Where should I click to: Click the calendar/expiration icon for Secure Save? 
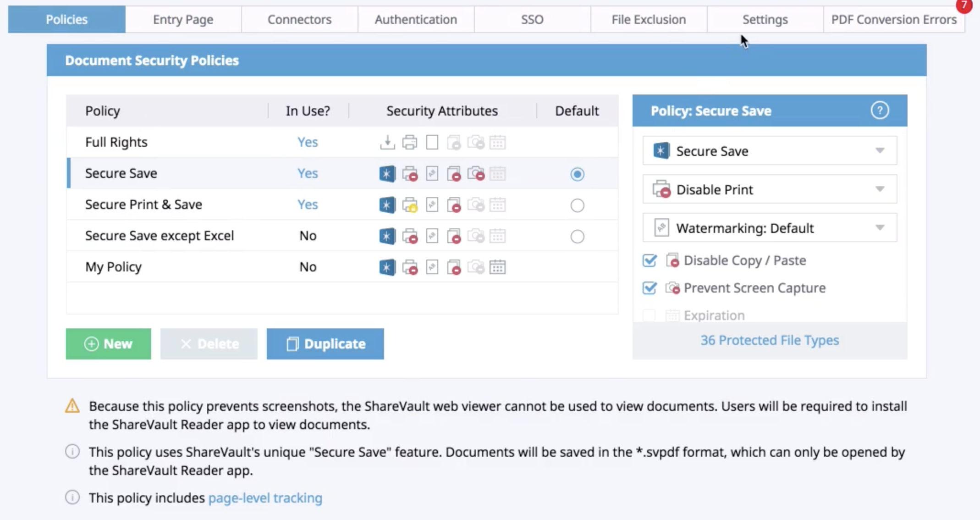coord(498,174)
